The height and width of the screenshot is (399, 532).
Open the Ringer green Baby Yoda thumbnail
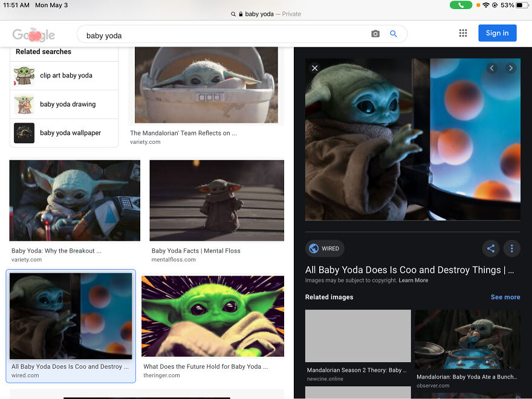pyautogui.click(x=213, y=317)
